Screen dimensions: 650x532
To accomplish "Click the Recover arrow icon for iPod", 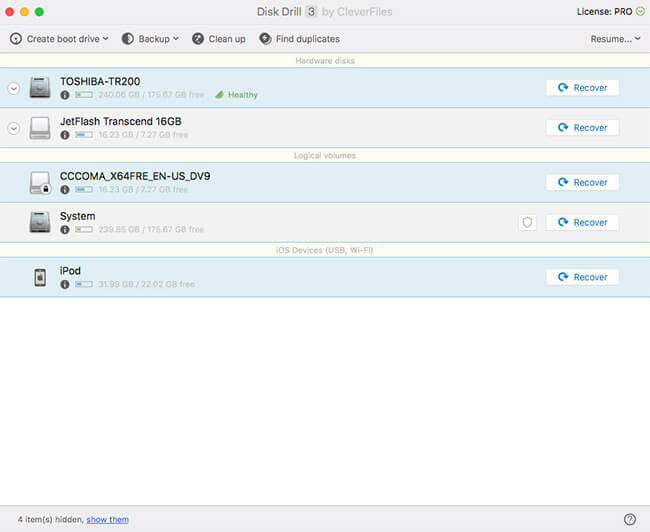I will 563,277.
